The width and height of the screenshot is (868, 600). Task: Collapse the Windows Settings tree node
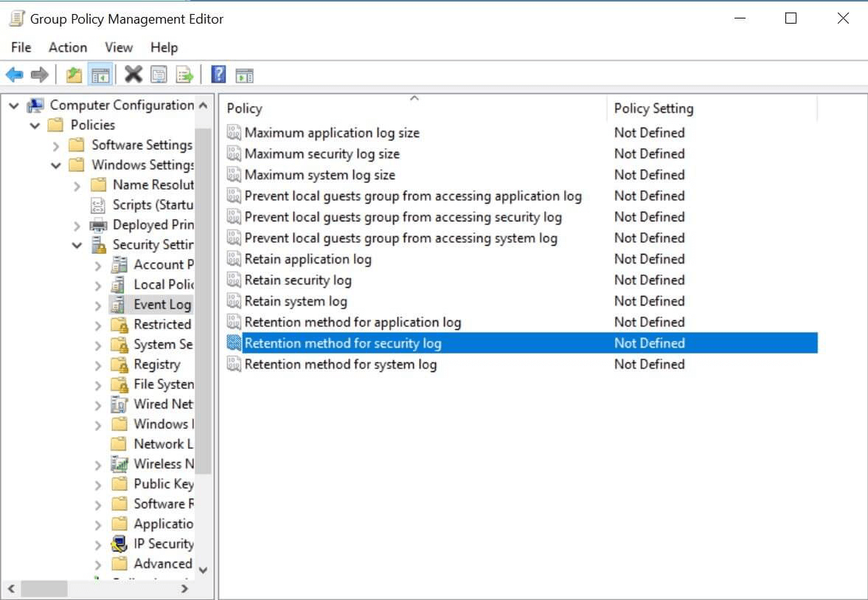click(57, 165)
